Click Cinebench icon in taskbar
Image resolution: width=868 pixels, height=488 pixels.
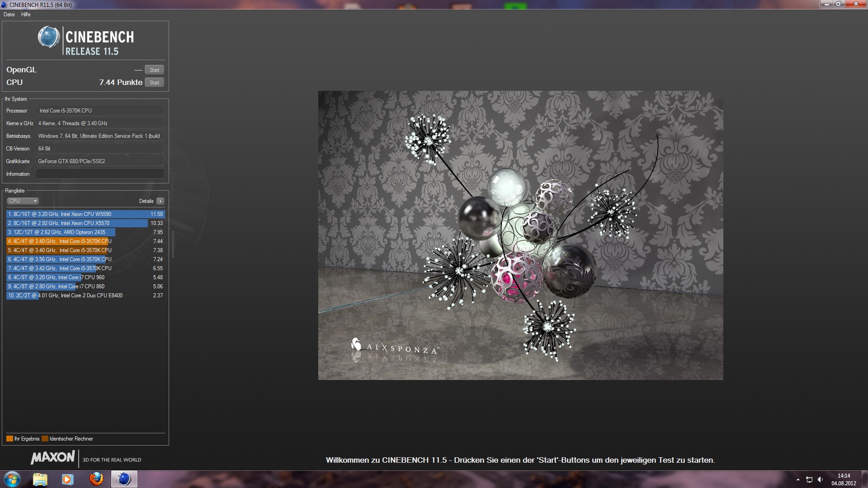pyautogui.click(x=124, y=479)
